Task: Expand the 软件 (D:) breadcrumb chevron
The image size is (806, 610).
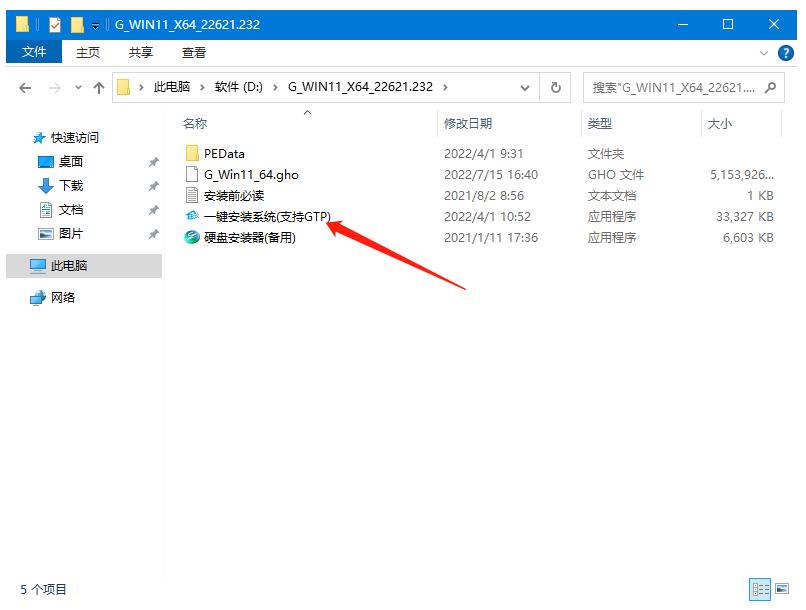Action: click(x=276, y=88)
